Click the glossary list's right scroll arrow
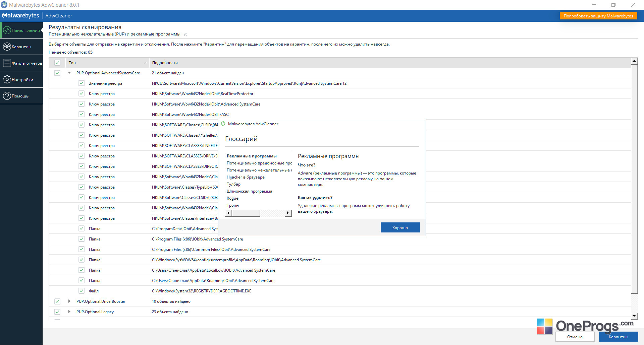 pyautogui.click(x=288, y=213)
